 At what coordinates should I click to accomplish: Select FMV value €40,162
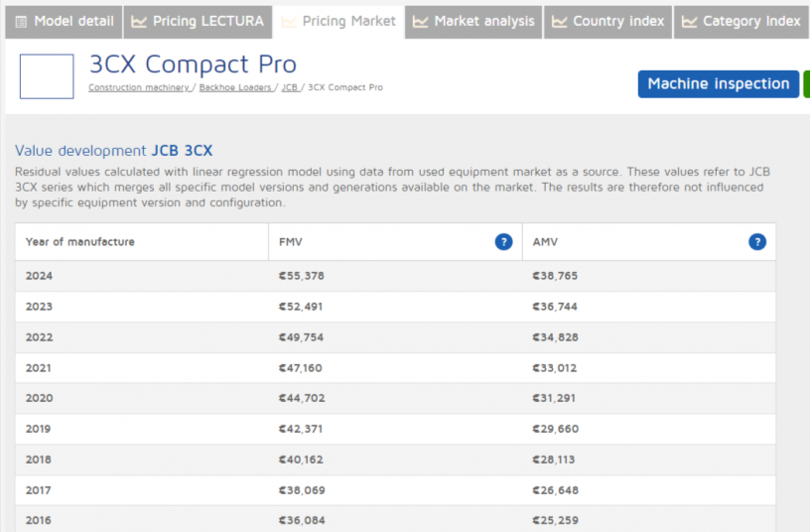pyautogui.click(x=301, y=460)
